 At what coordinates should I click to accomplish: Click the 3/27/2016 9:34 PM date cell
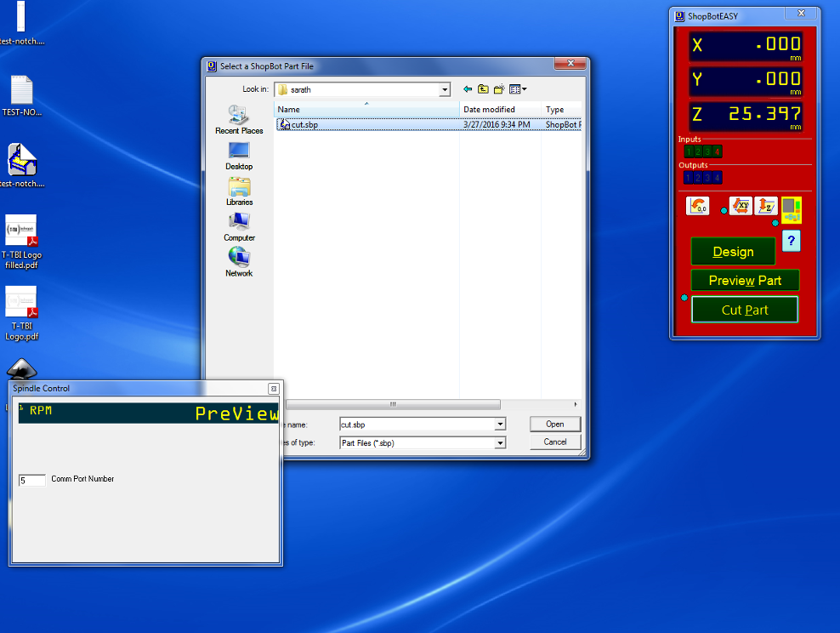coord(497,124)
